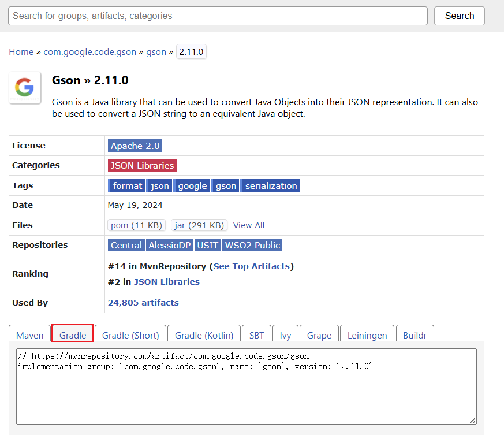Select the format tag

click(x=126, y=185)
